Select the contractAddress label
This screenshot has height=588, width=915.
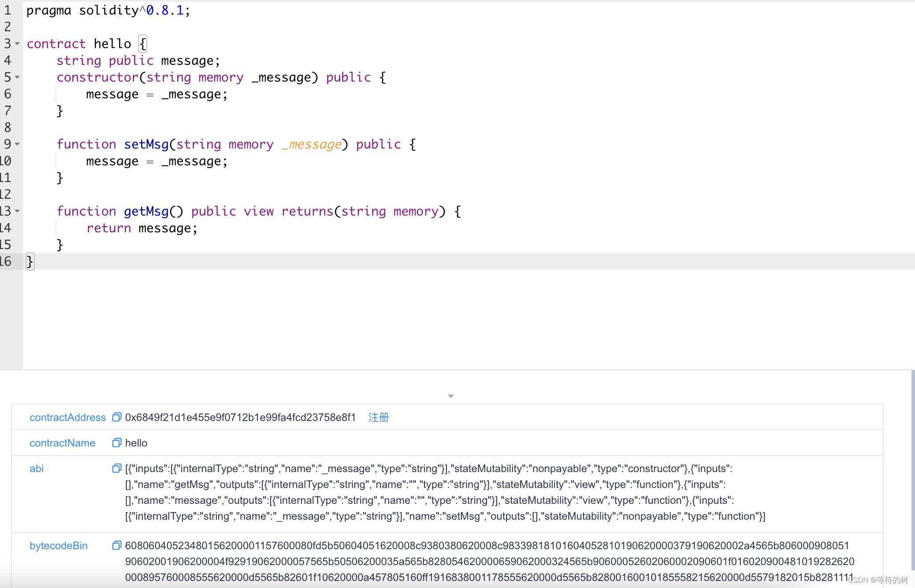[x=67, y=417]
